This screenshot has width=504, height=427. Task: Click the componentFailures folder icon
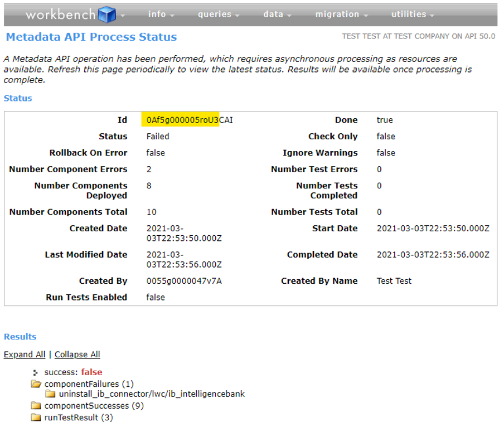[36, 384]
